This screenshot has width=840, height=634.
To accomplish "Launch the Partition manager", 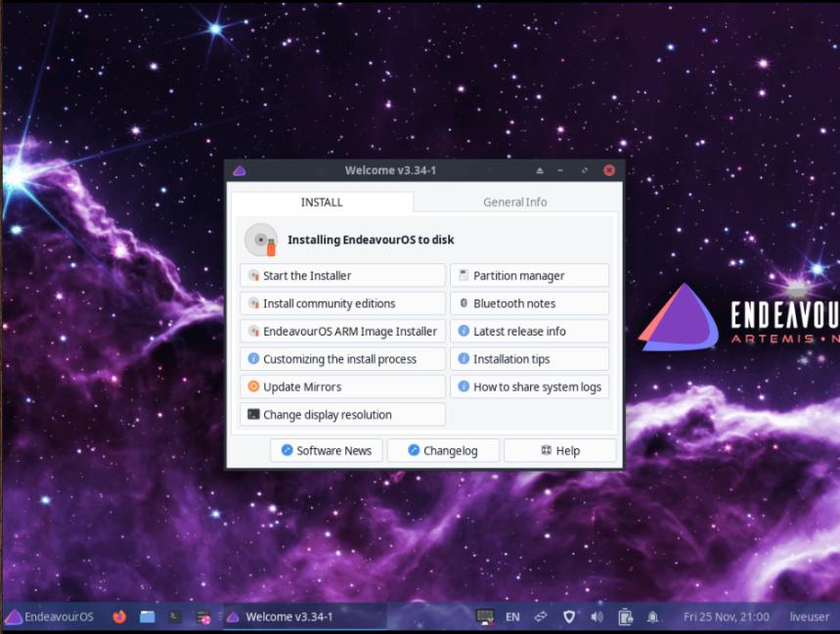I will click(529, 276).
